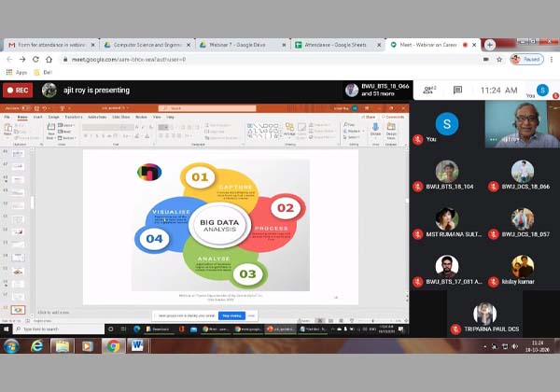Click the red REC recording indicator
Screen dimensions: 560x392
tap(17, 91)
